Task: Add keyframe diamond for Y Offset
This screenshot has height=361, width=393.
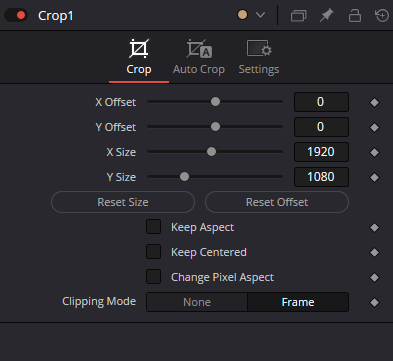Action: click(374, 127)
